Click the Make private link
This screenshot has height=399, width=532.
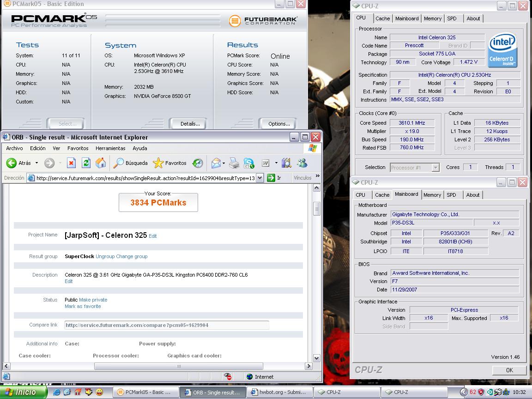tap(93, 300)
